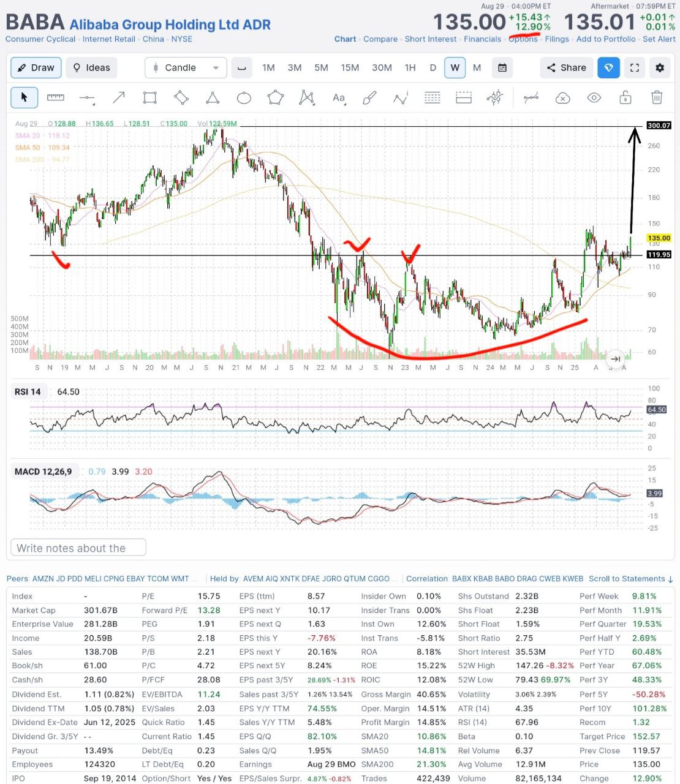Select the dotted Fibonacci lines tool
Screen dimensions: 680x784
coord(433,97)
